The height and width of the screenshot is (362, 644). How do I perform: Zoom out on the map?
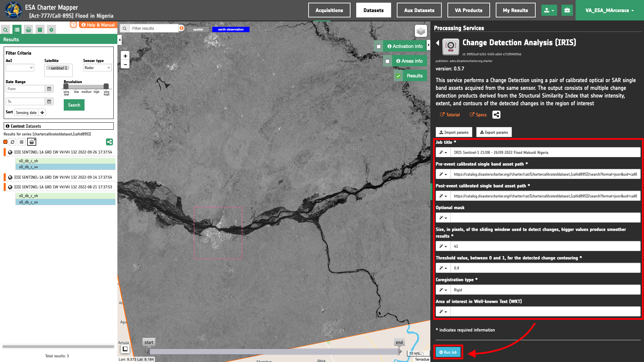[x=125, y=64]
